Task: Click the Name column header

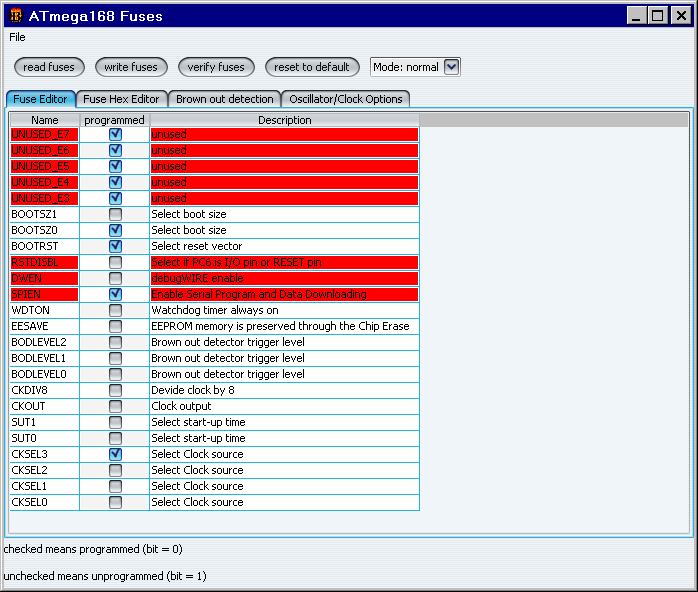Action: [45, 120]
